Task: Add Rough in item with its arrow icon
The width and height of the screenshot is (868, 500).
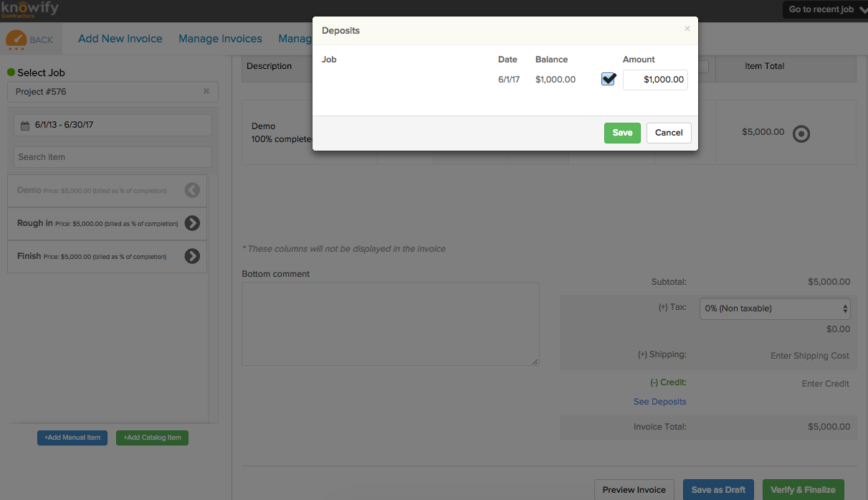Action: pyautogui.click(x=192, y=223)
